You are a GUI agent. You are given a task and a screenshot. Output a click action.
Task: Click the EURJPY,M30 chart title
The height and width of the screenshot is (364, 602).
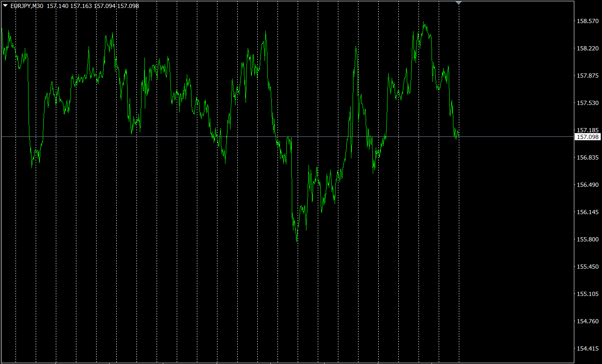tap(27, 6)
